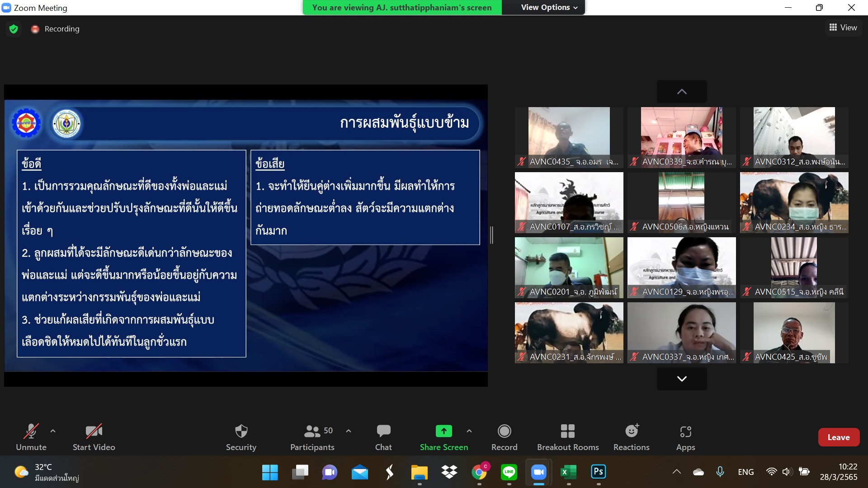
Task: Select video tile AVNC0337
Action: click(x=681, y=333)
